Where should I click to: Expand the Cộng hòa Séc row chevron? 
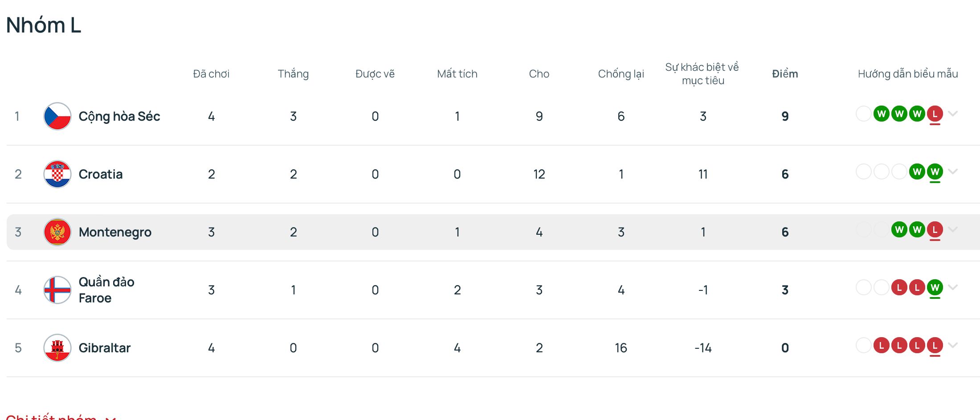(x=953, y=114)
